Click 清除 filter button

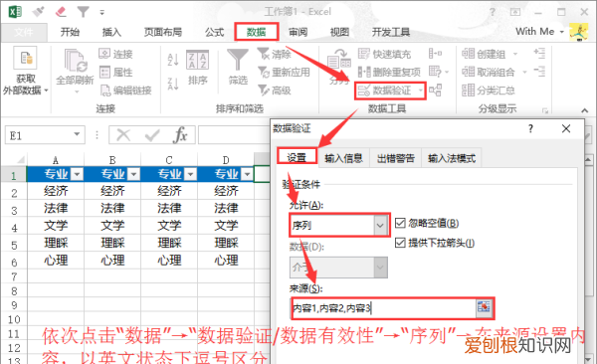point(275,54)
